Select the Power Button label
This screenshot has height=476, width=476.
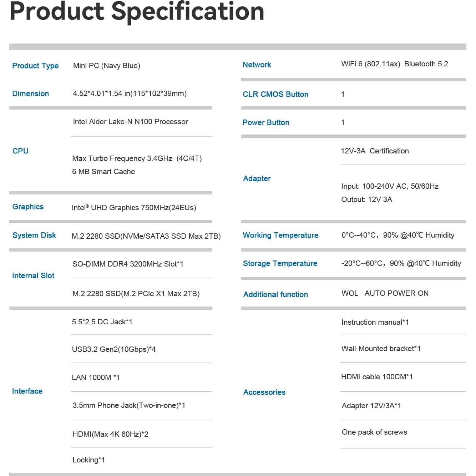266,122
